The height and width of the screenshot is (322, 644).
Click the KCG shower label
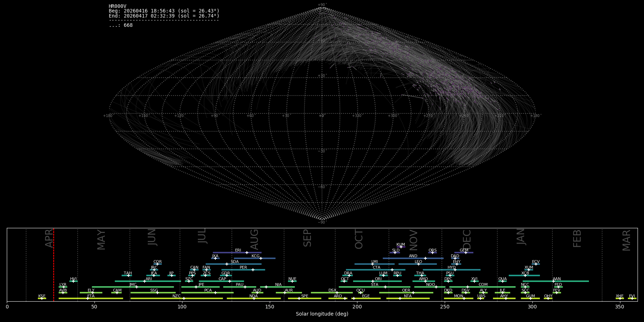click(x=255, y=256)
